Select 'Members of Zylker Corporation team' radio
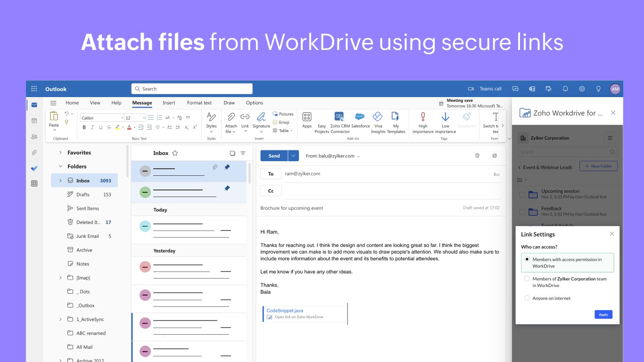 click(x=527, y=279)
